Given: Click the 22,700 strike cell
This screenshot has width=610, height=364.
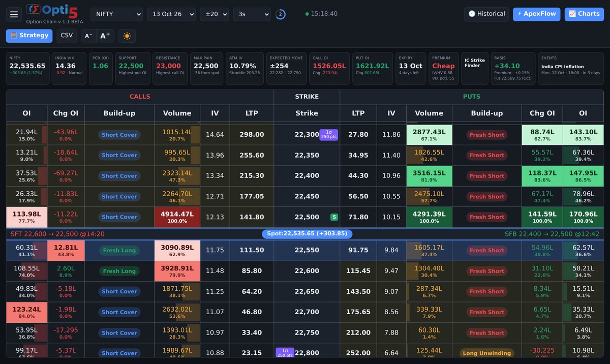Looking at the screenshot, I should coord(307,312).
